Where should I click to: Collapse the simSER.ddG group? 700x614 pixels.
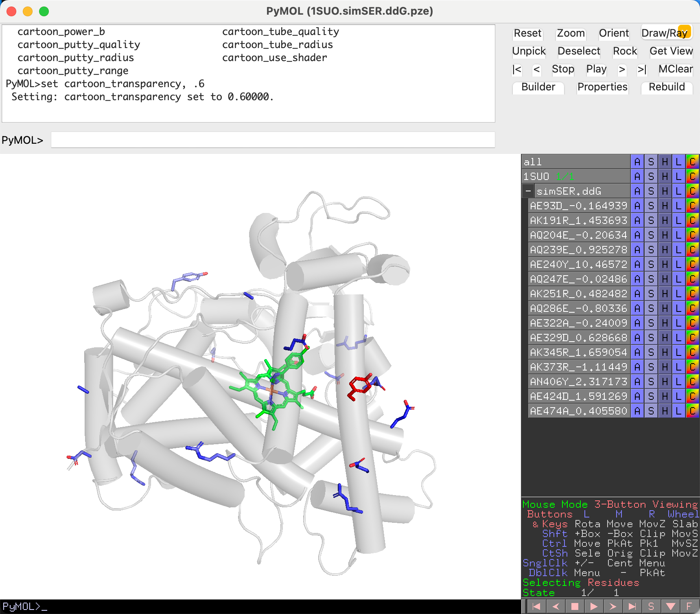(x=528, y=191)
